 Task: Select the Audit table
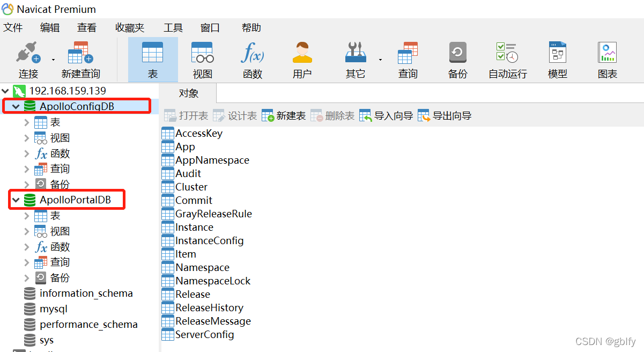[x=181, y=174]
